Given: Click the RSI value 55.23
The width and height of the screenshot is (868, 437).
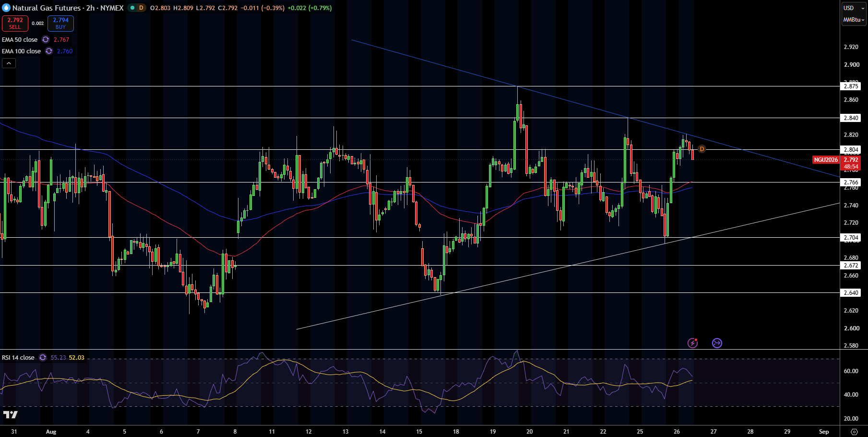Looking at the screenshot, I should click(58, 357).
